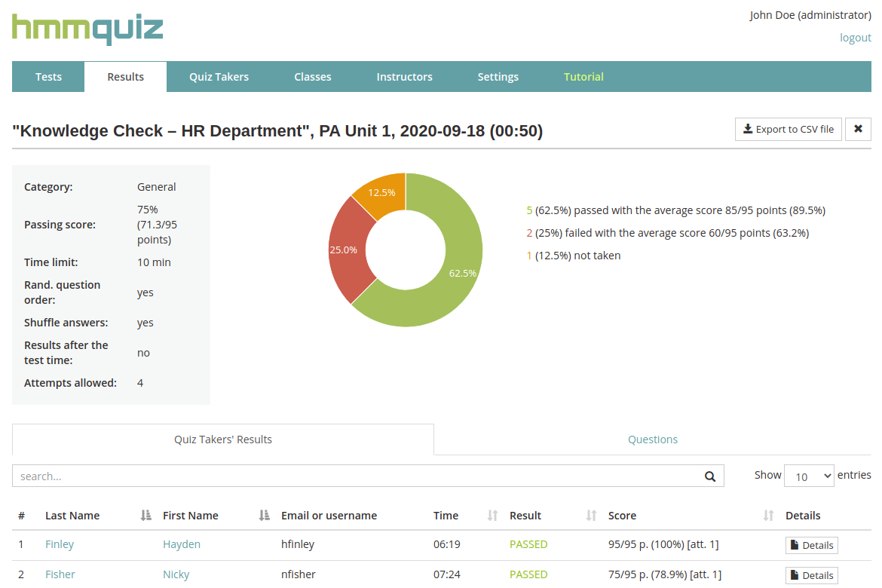
Task: Sort by Result column arrows
Action: (591, 516)
